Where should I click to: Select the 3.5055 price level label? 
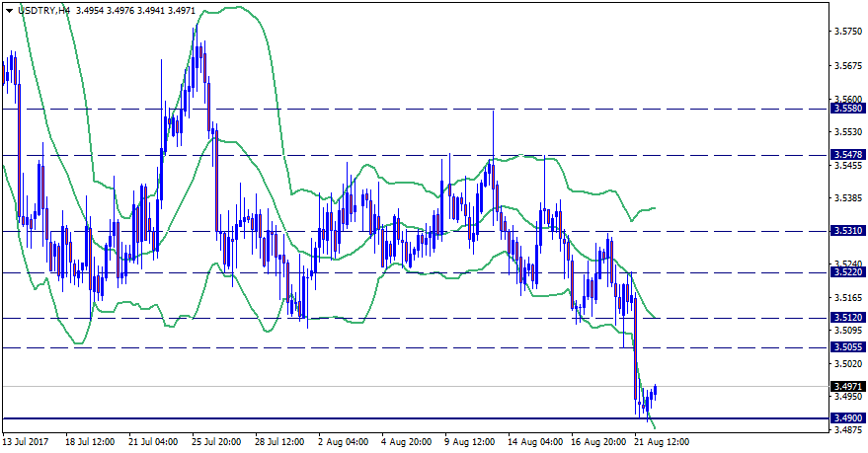[848, 347]
